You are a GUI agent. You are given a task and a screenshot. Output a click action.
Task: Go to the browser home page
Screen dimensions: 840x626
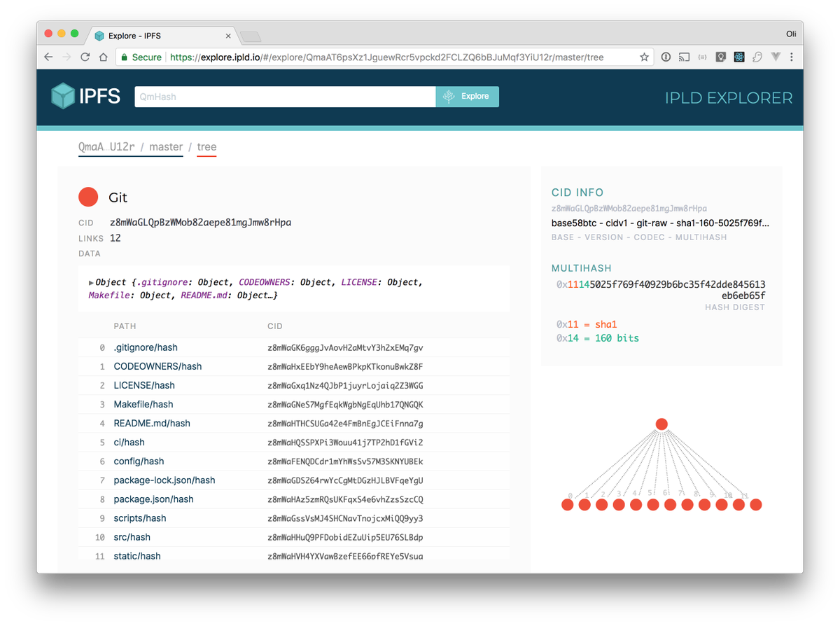(103, 57)
